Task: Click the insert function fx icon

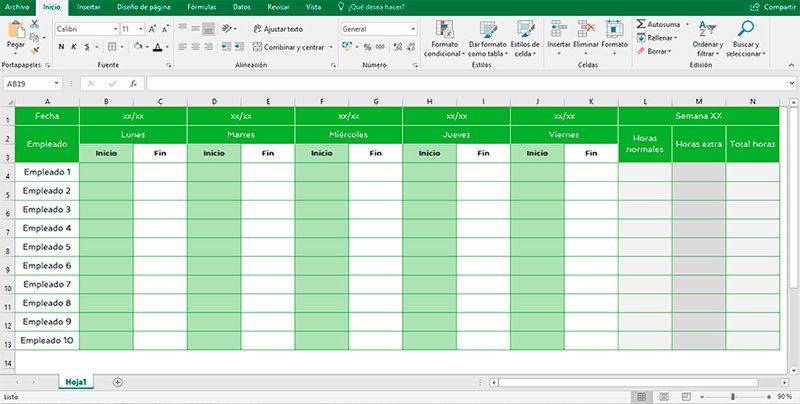Action: [133, 84]
